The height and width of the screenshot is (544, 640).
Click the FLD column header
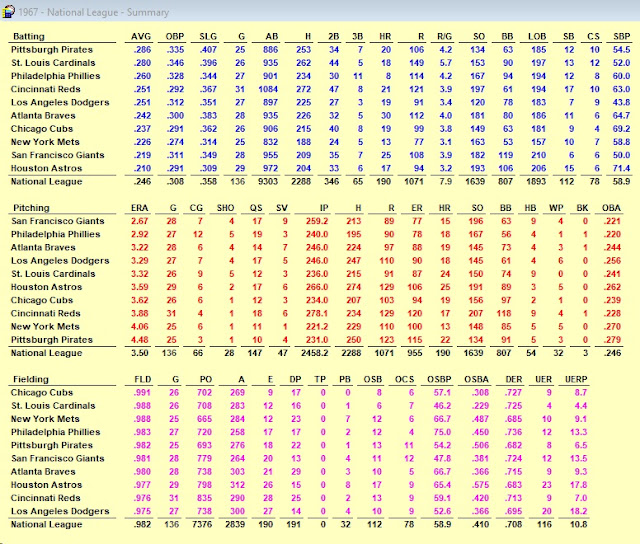point(143,379)
